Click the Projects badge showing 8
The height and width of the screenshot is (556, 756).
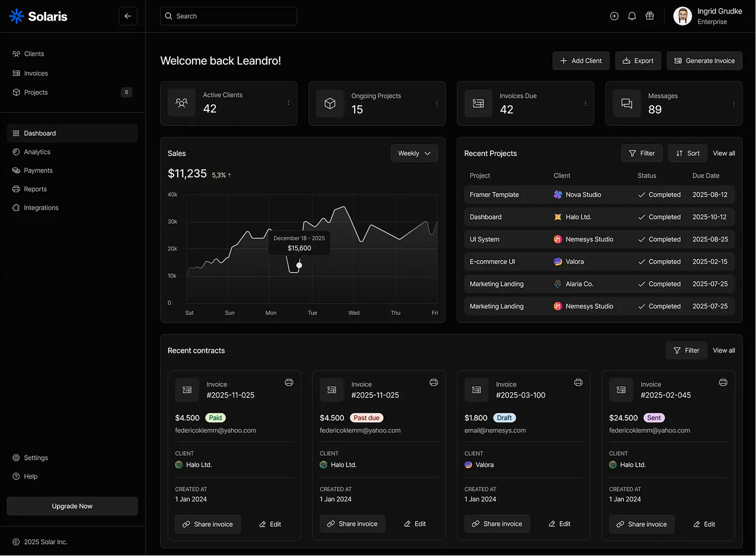click(127, 92)
